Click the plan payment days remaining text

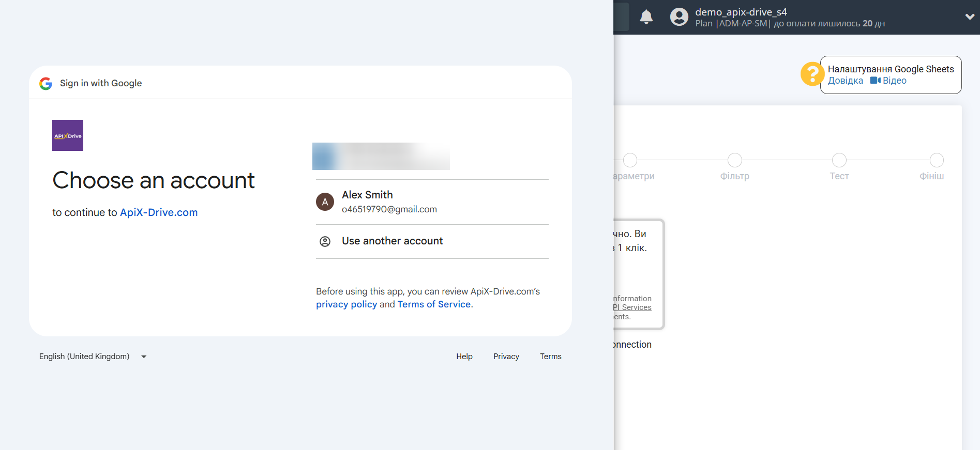pyautogui.click(x=830, y=24)
